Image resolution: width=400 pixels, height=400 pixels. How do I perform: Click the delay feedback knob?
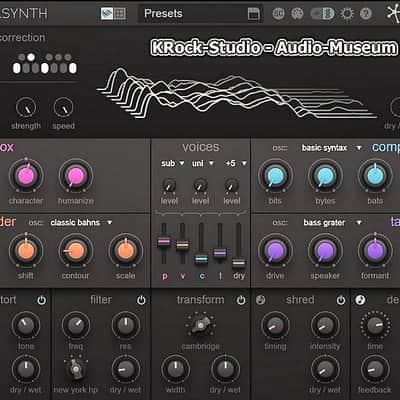(x=375, y=369)
